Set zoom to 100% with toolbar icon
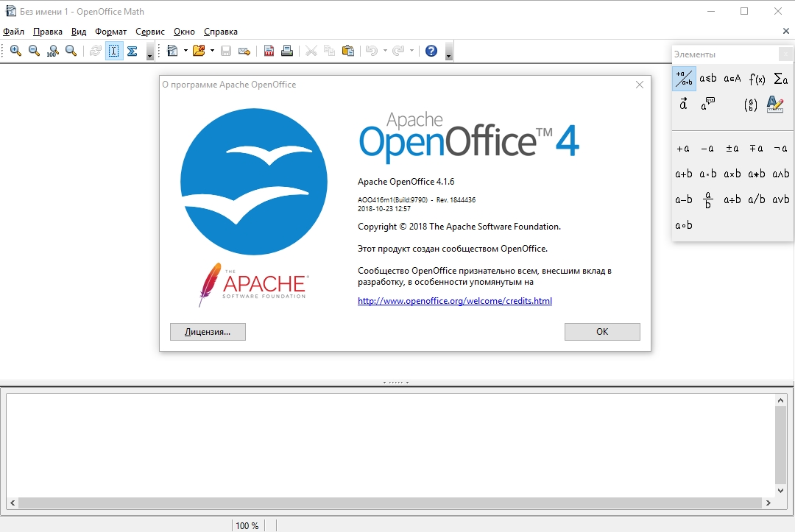This screenshot has height=532, width=795. click(53, 51)
